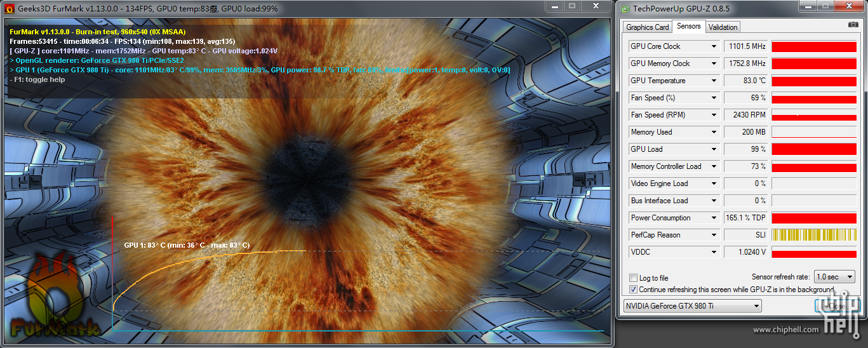Screen dimensions: 868x348
Task: Click the GPU-Z title bar app icon
Action: (x=625, y=8)
